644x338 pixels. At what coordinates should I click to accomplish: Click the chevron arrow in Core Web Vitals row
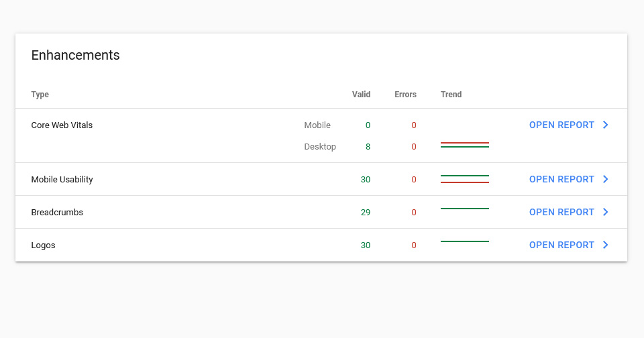coord(605,125)
